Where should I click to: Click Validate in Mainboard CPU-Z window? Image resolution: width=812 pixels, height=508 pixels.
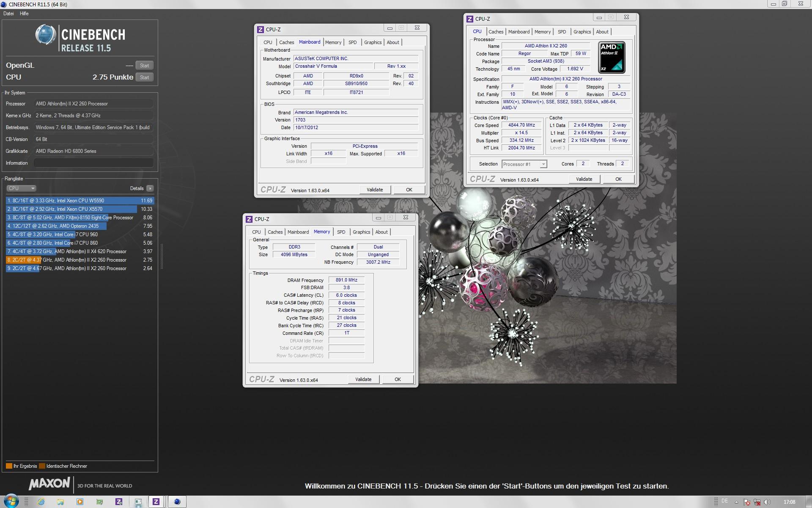pos(375,190)
